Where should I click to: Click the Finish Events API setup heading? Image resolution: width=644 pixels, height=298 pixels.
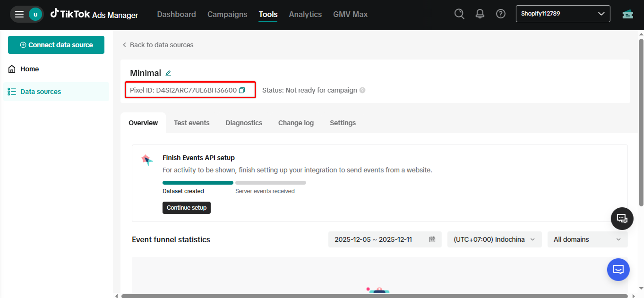point(198,158)
